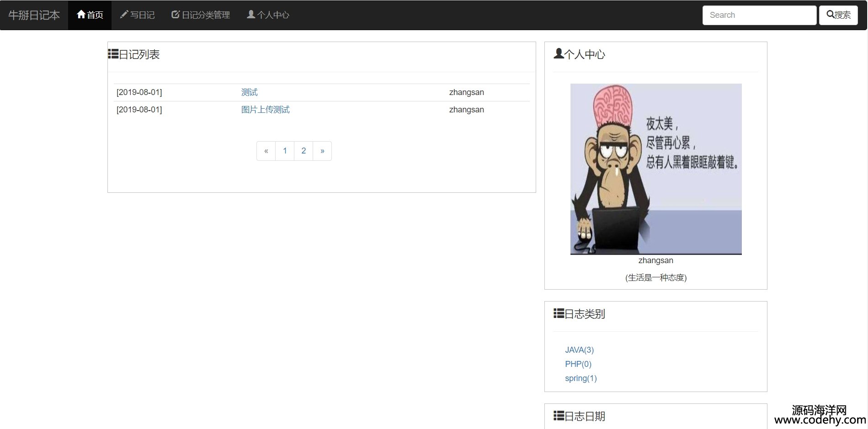
Task: Click the house icon next to 首页
Action: coord(81,15)
